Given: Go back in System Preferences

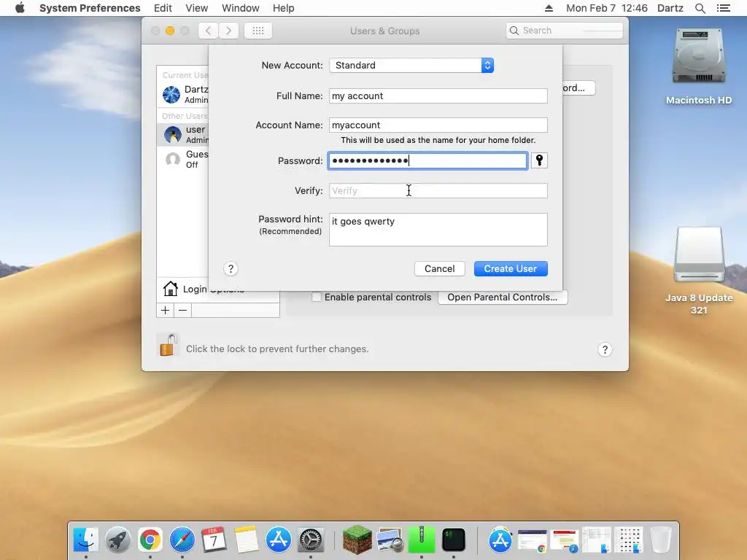Looking at the screenshot, I should pyautogui.click(x=208, y=31).
